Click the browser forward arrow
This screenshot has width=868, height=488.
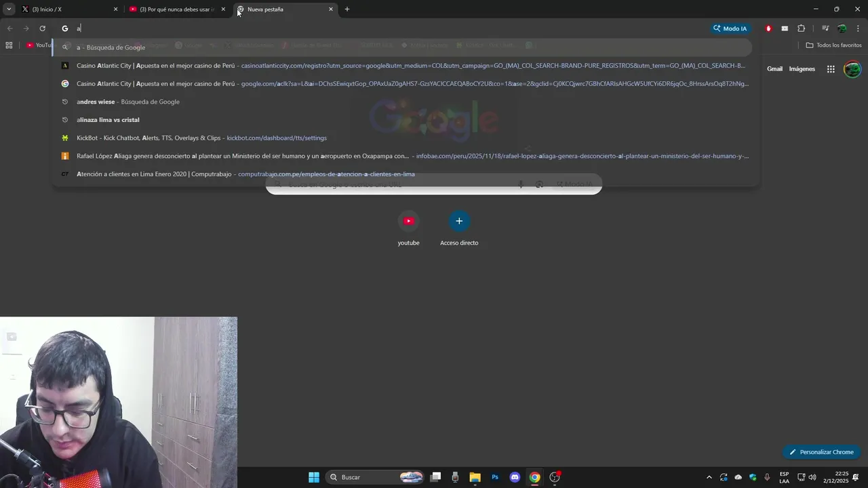coord(26,28)
